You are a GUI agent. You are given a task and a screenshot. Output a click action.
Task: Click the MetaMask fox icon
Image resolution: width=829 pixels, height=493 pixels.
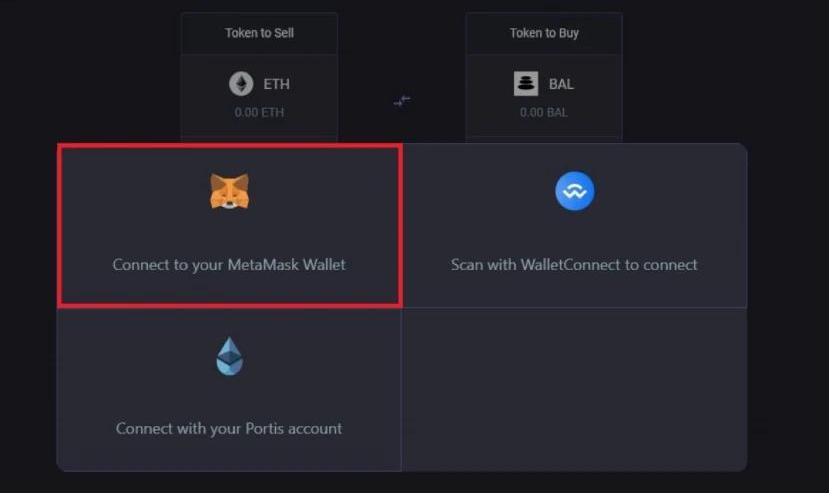(x=229, y=191)
